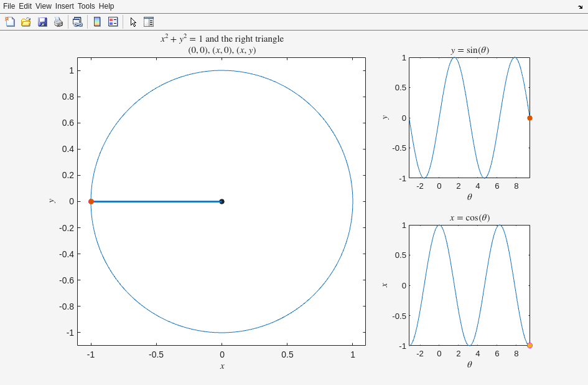This screenshot has width=588, height=385.
Task: Expand the Insert menu
Action: pos(64,6)
